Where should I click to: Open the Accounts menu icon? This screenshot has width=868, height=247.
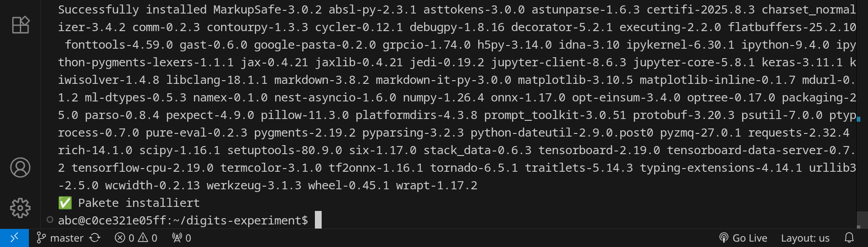pyautogui.click(x=20, y=167)
